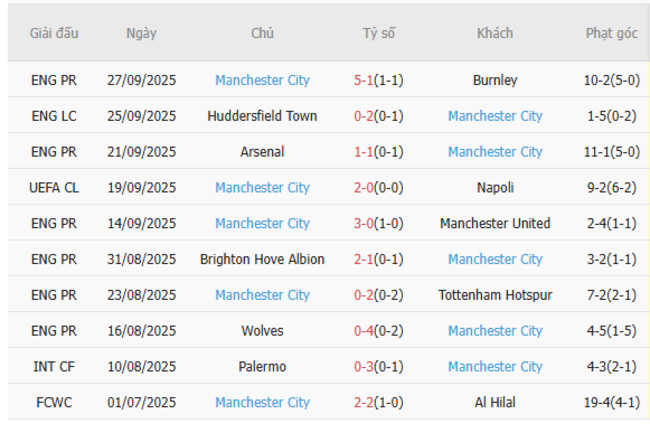Click the UEFA CL league label
Viewport: 650px width, 433px height.
[x=54, y=187]
